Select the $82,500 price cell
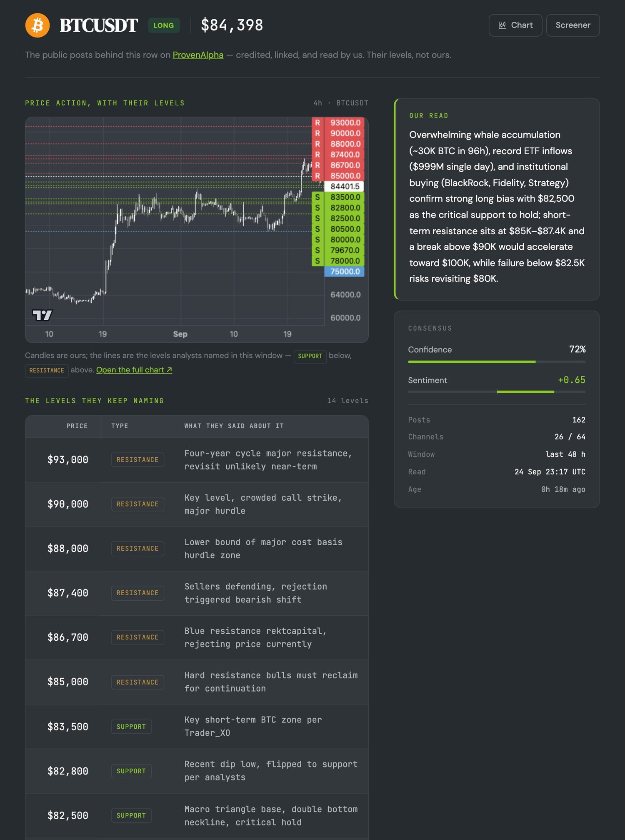Viewport: 625px width, 840px height. coord(68,815)
